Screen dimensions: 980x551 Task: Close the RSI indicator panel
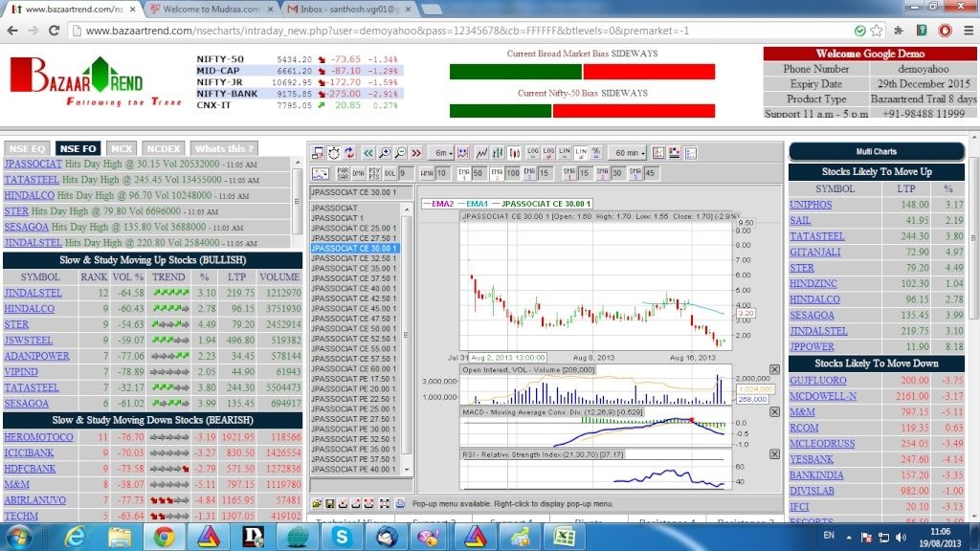(774, 454)
